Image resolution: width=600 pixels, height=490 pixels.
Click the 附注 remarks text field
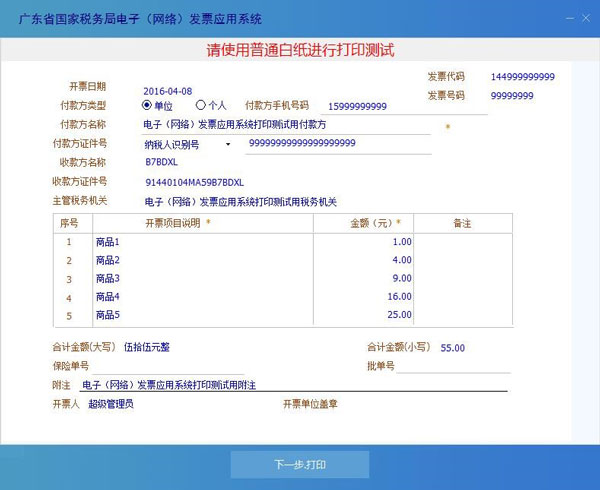pyautogui.click(x=292, y=385)
